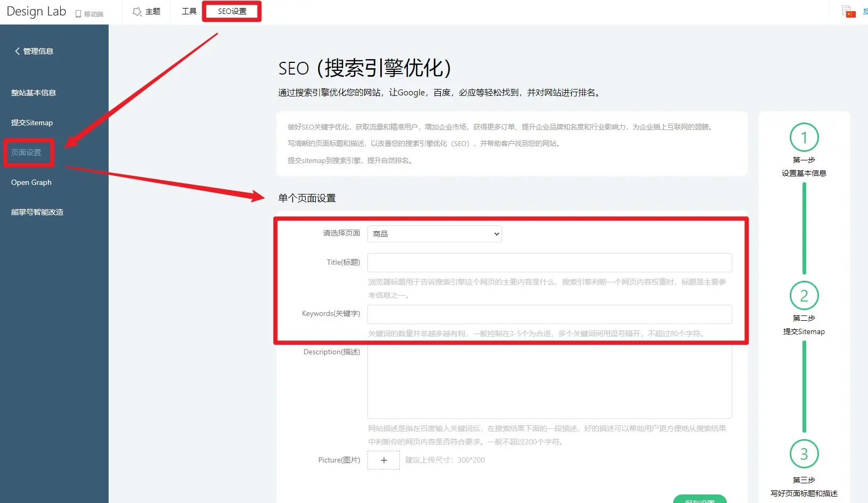Image resolution: width=868 pixels, height=503 pixels.
Task: Open the 请选择页面 page dropdown
Action: pos(435,234)
